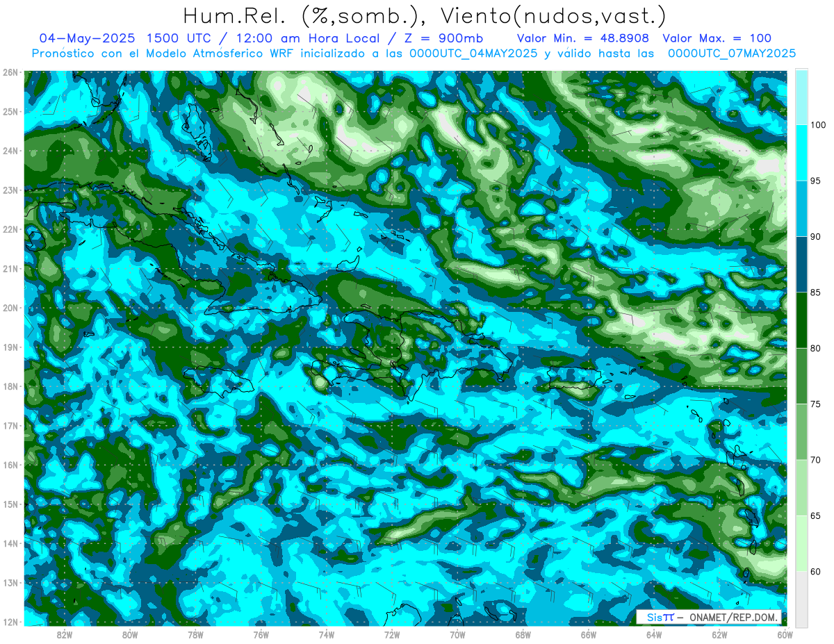Click the 'Valor Min. = 48.8908' text
The image size is (834, 644).
pos(582,38)
